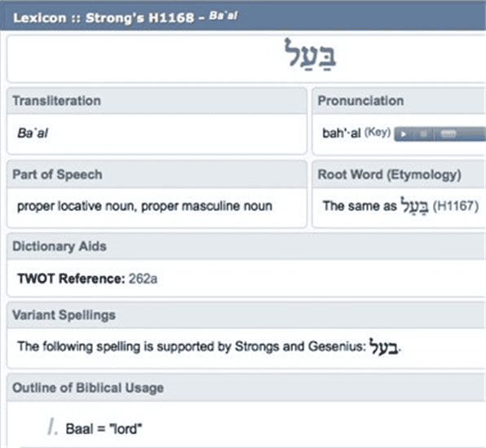Open TWOT Reference 262a link
The width and height of the screenshot is (486, 448).
(x=143, y=279)
